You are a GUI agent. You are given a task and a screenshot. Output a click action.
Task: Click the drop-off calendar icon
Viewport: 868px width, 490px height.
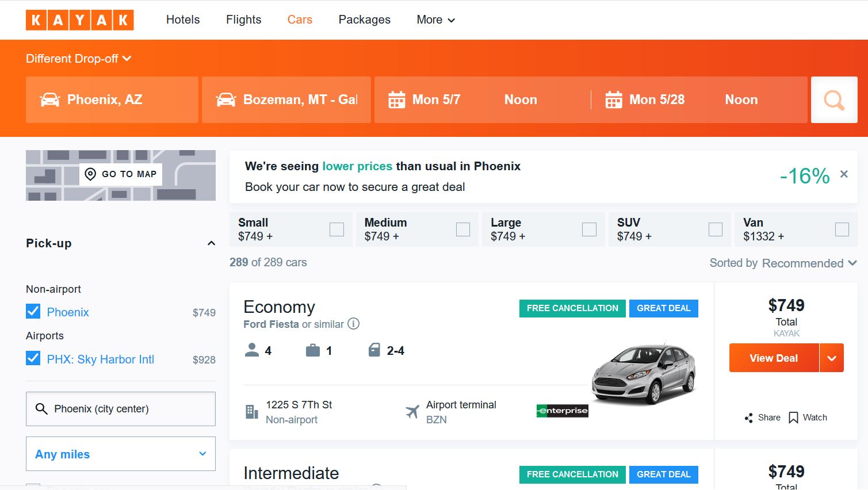pos(614,99)
